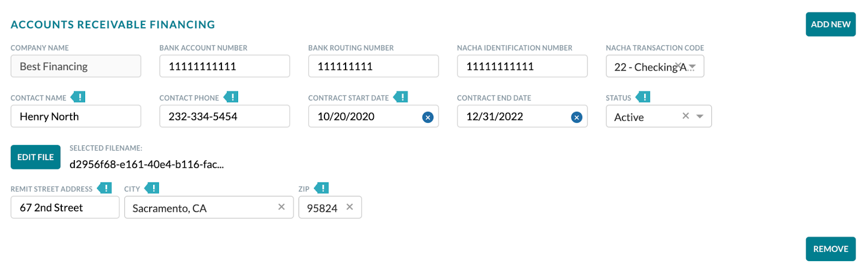This screenshot has height=265, width=868.
Task: Open the NACHA Transaction Code dropdown
Action: click(x=655, y=66)
